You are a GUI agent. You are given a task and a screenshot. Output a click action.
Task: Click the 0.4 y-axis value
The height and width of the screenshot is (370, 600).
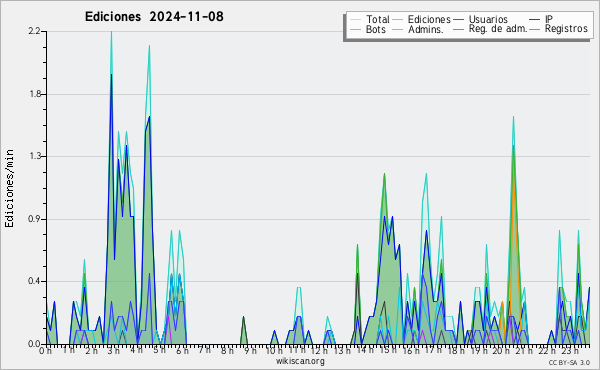click(x=34, y=281)
